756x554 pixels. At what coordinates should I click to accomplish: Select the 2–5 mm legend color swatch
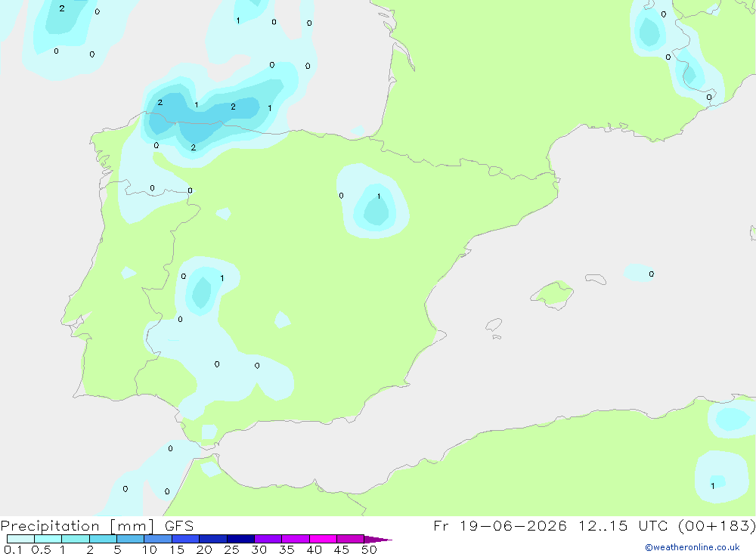click(x=103, y=539)
